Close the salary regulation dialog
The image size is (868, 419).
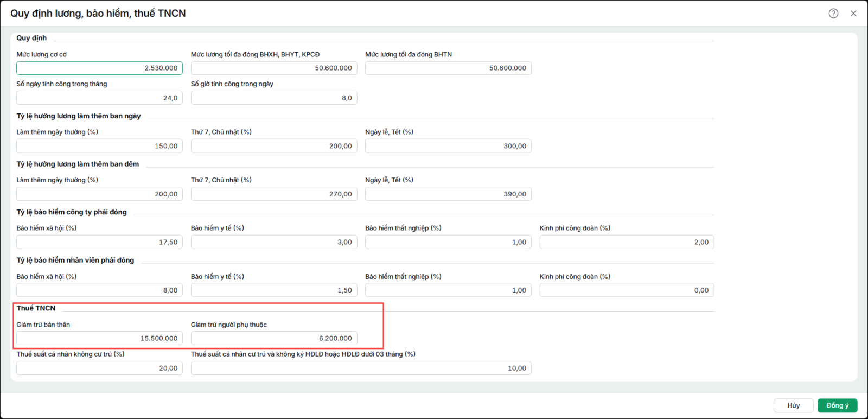853,14
